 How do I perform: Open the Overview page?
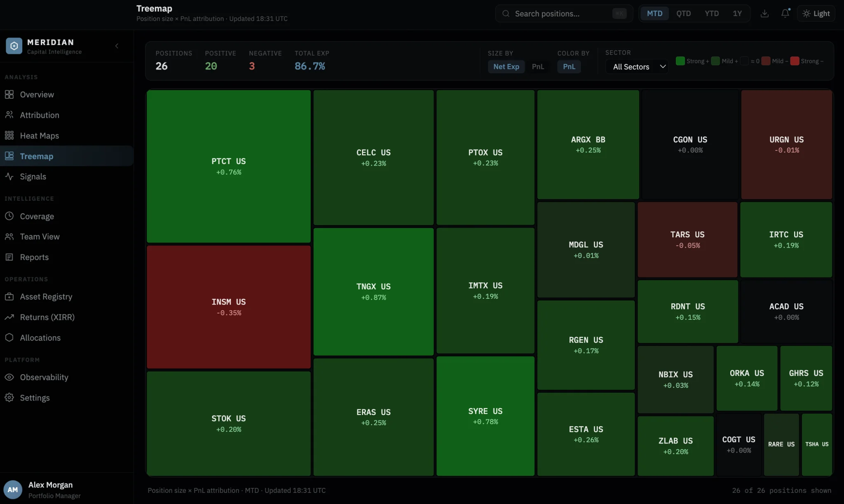pos(67,94)
